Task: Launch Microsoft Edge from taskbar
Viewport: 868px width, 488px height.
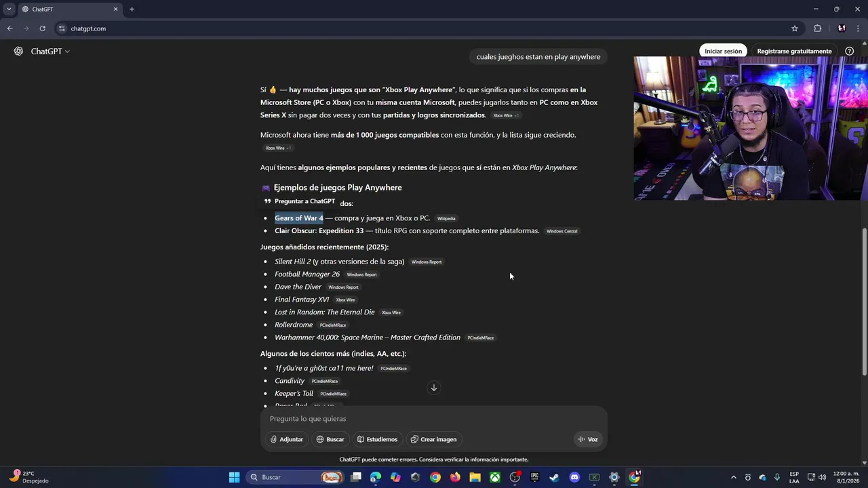Action: (x=376, y=477)
